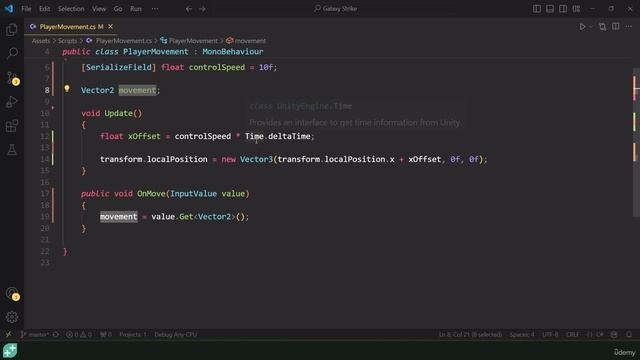Open the Source Control view

tap(12, 78)
